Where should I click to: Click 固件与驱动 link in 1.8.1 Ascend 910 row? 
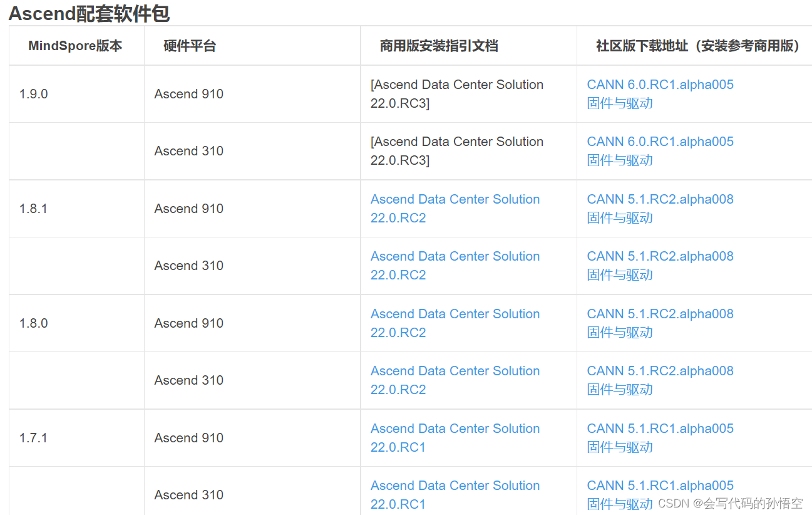click(x=620, y=218)
